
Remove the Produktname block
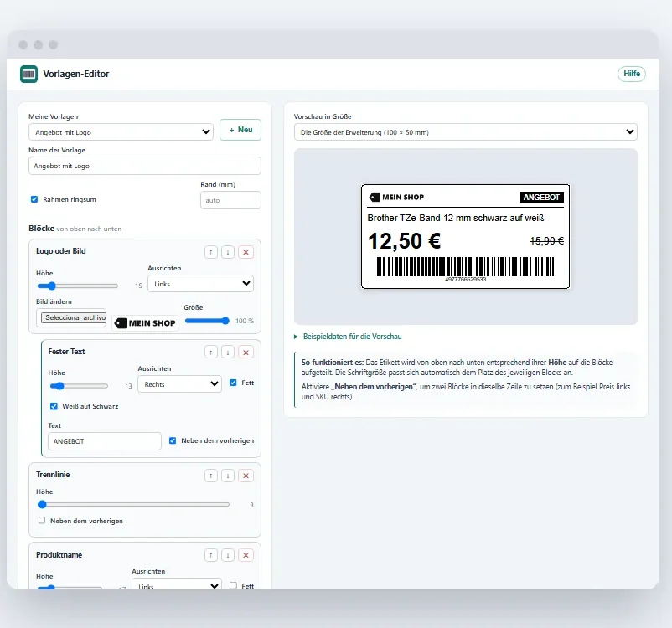[246, 555]
